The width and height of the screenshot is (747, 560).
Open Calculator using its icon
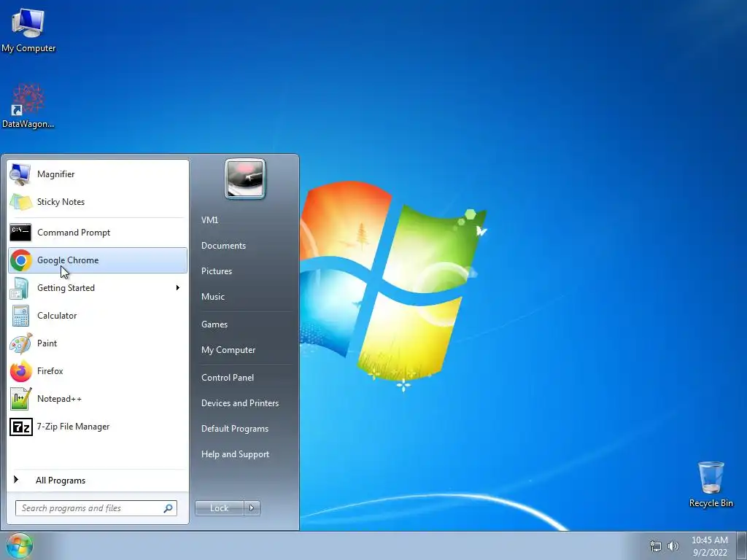(x=20, y=316)
